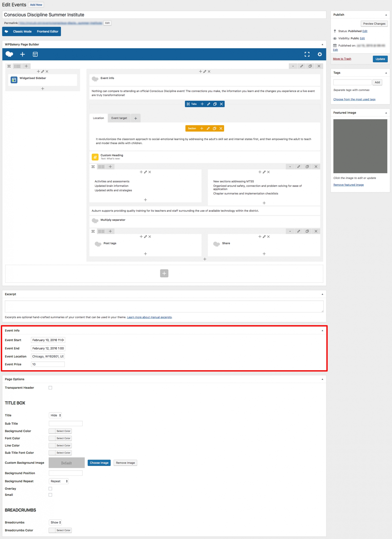Screen dimensions: 392x539
Task: Click the Add Element plus icon in WPBakery toolbar
Action: pos(22,54)
